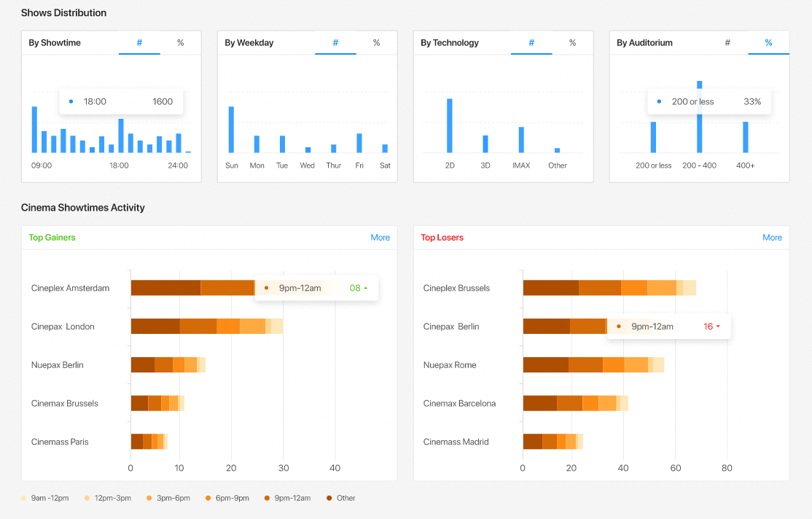Image resolution: width=812 pixels, height=519 pixels.
Task: Expand the green 08 trend arrow in gainers tooltip
Action: [365, 288]
